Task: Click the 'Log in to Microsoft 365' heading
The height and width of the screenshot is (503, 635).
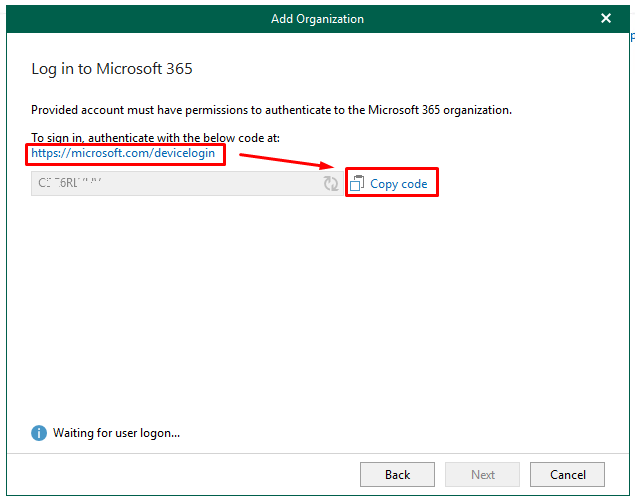Action: [x=112, y=69]
